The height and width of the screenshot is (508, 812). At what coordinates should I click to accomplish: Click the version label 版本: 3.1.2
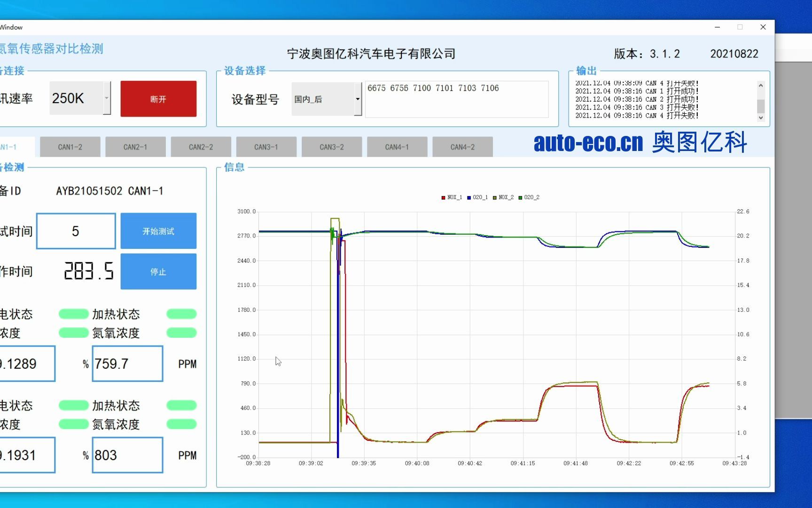coord(647,54)
